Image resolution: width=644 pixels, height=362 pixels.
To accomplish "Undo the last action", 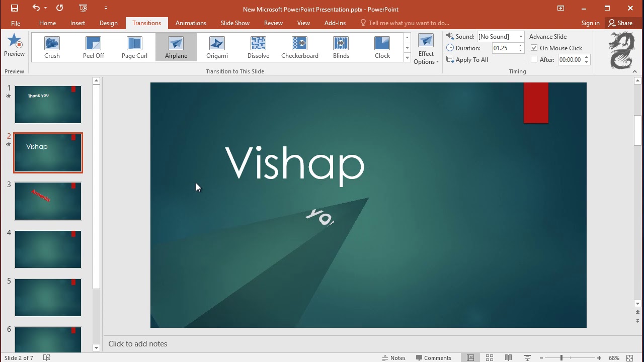I will click(x=36, y=8).
